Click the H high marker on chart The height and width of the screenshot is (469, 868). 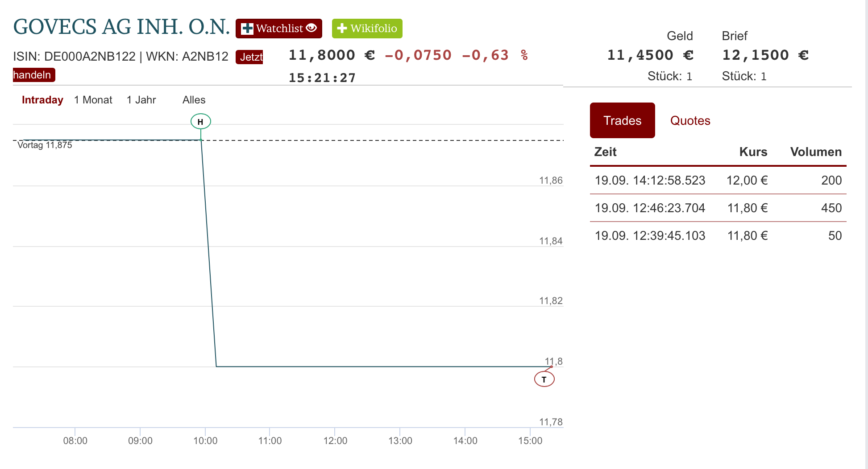200,121
